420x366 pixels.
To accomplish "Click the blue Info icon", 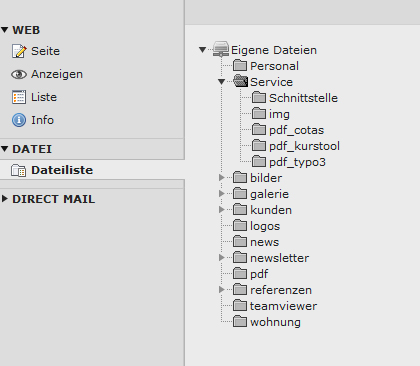I will (19, 120).
